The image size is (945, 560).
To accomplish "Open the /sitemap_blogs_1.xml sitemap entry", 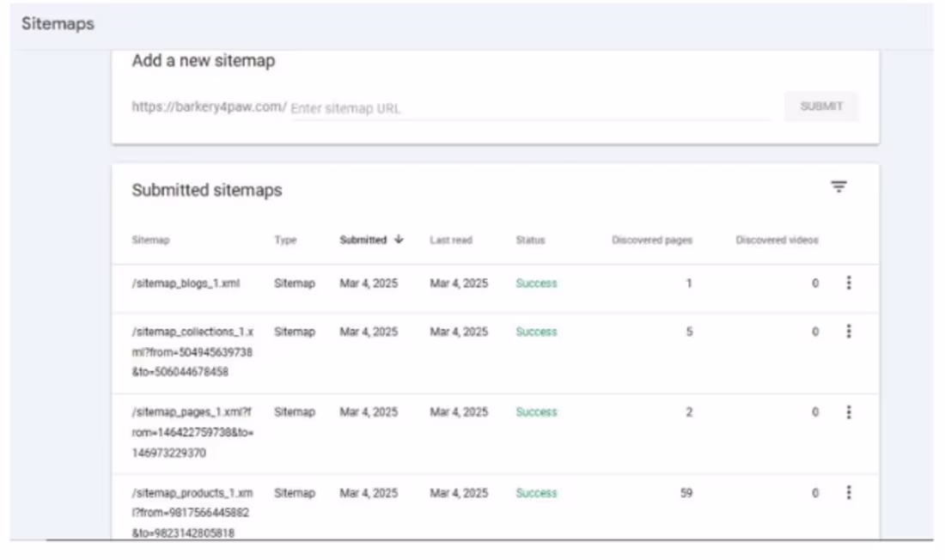I will click(186, 283).
